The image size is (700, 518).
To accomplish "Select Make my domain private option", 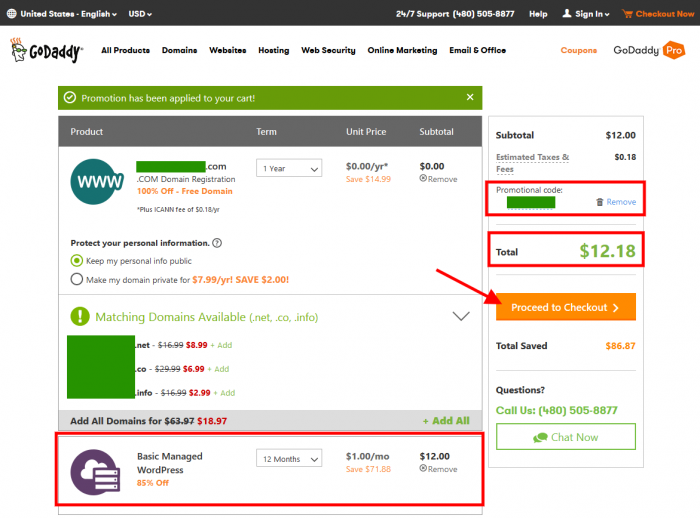I will (x=77, y=279).
